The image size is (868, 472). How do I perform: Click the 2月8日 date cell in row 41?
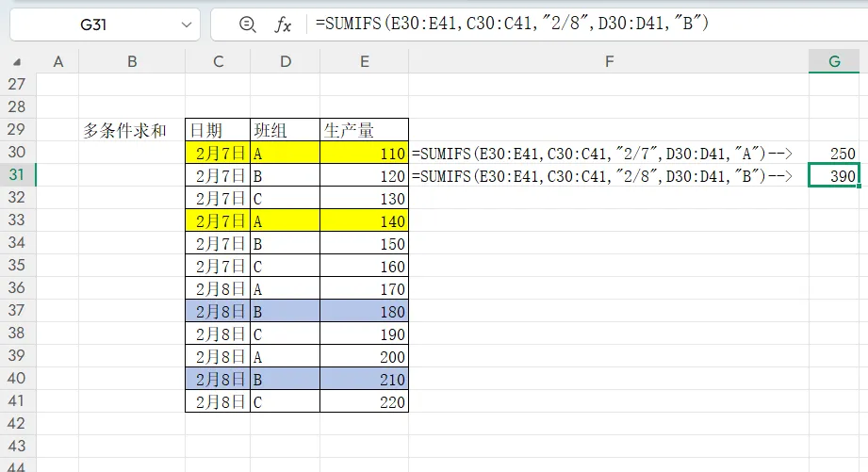click(x=218, y=402)
